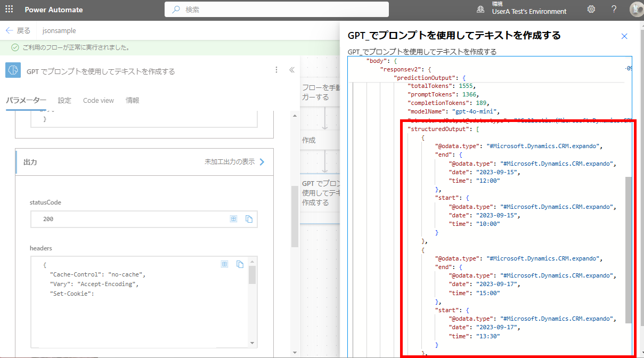Click inside the statusCode value field
The image size is (644, 358).
107,218
